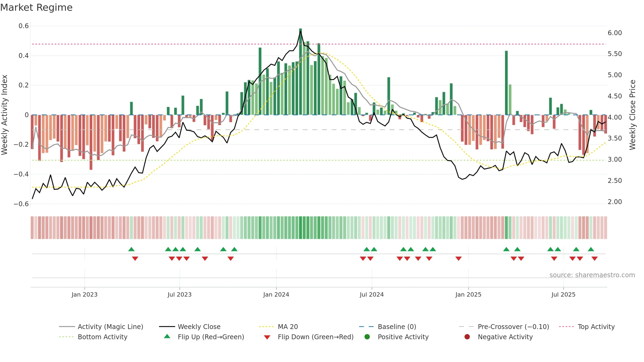
Task: Click the Jul 2025 x-axis label
Action: coord(563,294)
